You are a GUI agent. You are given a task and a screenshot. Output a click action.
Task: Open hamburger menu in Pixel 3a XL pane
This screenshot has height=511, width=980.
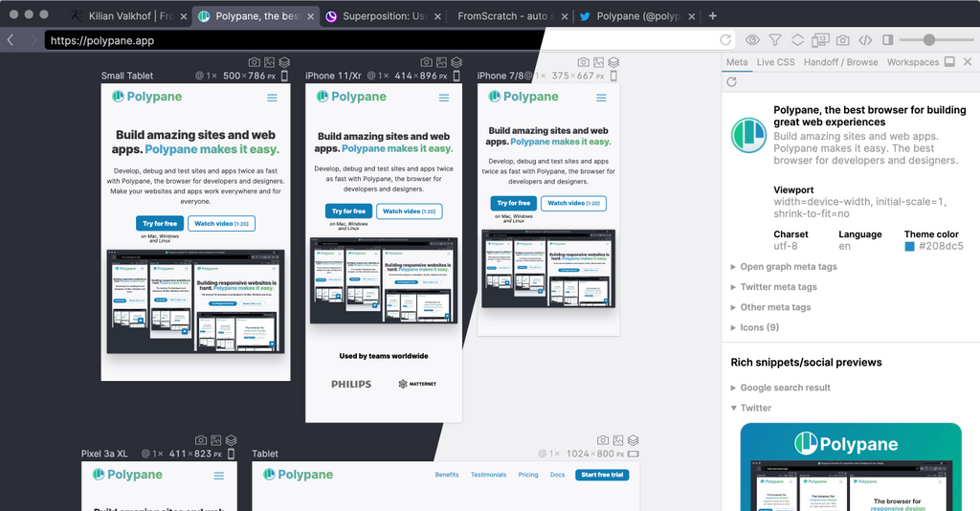coord(219,476)
